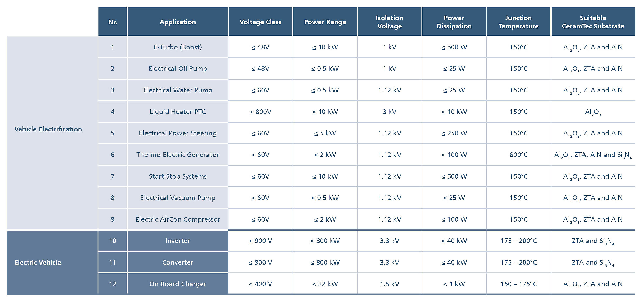Click the Application column header
644x304 pixels.
(x=177, y=22)
